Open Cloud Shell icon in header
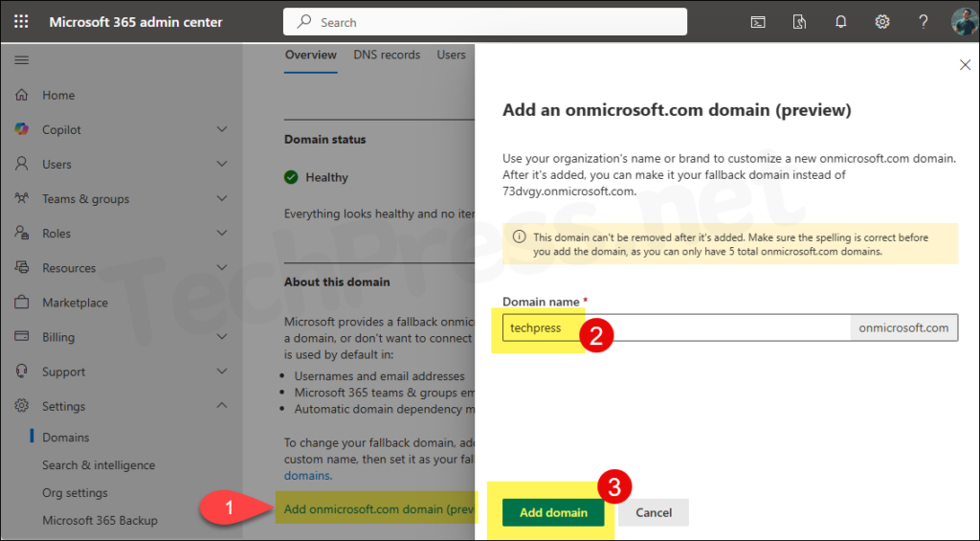Image resolution: width=980 pixels, height=541 pixels. pyautogui.click(x=758, y=22)
